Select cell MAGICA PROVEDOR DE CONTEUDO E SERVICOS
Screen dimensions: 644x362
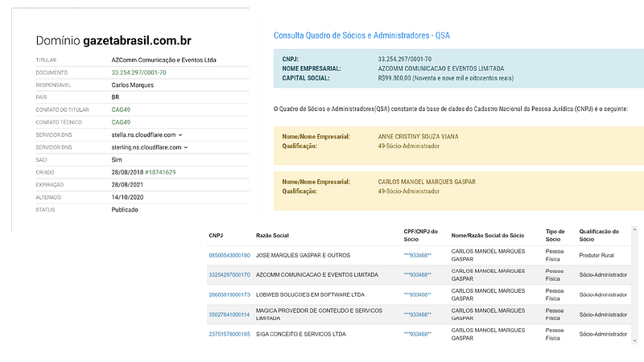(319, 315)
